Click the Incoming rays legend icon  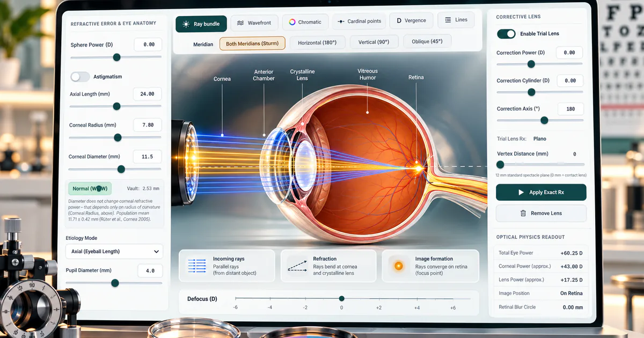pyautogui.click(x=197, y=266)
